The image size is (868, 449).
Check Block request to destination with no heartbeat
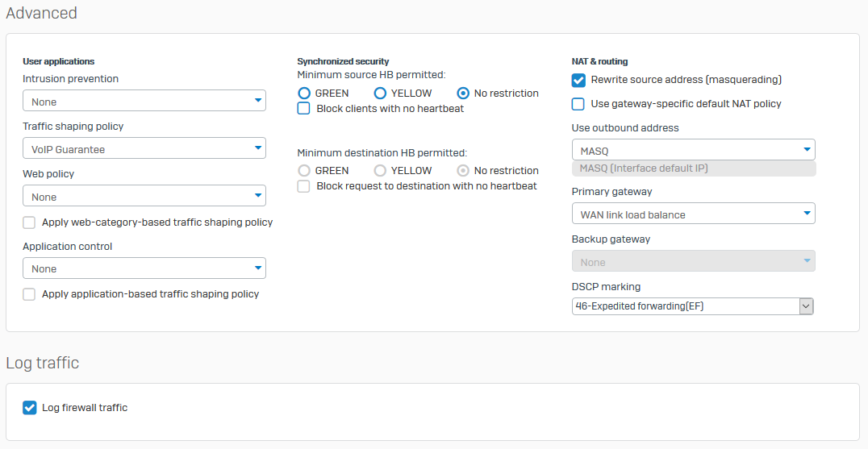tap(303, 185)
